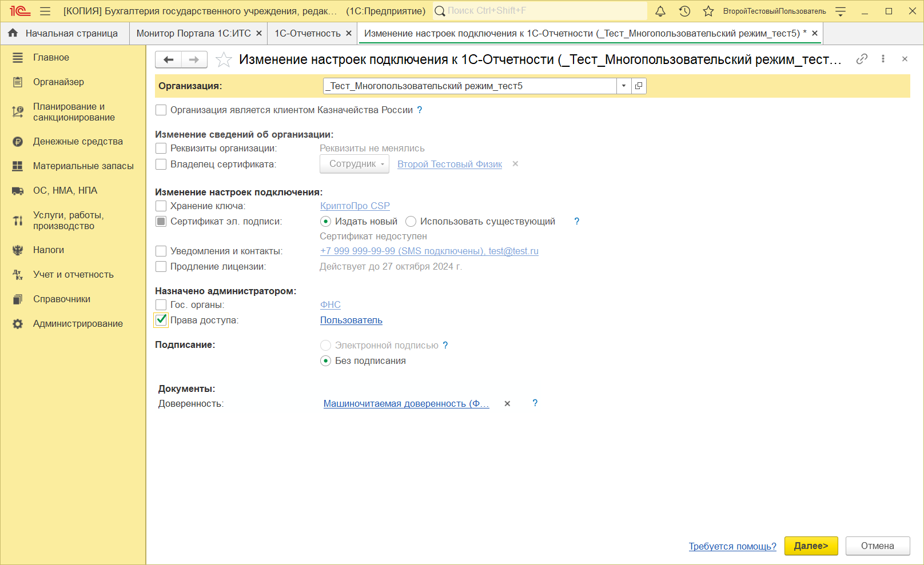Open Пользователь access rights link
This screenshot has width=924, height=565.
pos(351,320)
